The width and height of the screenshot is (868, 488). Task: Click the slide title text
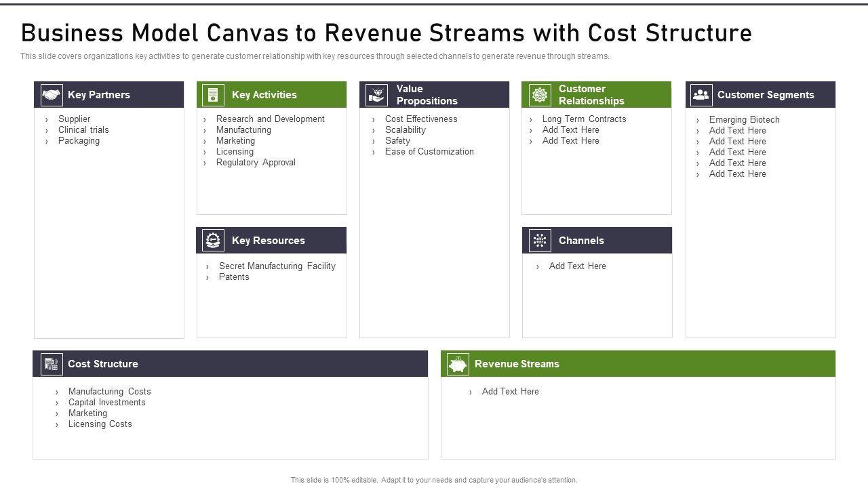[387, 33]
